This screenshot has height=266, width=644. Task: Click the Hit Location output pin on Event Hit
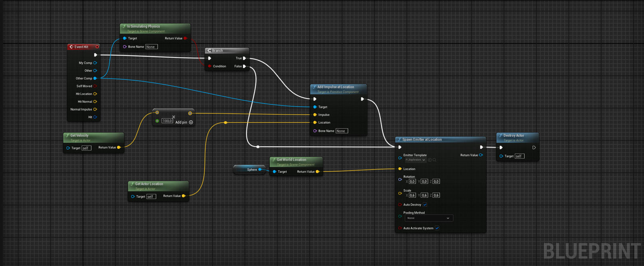click(x=95, y=94)
